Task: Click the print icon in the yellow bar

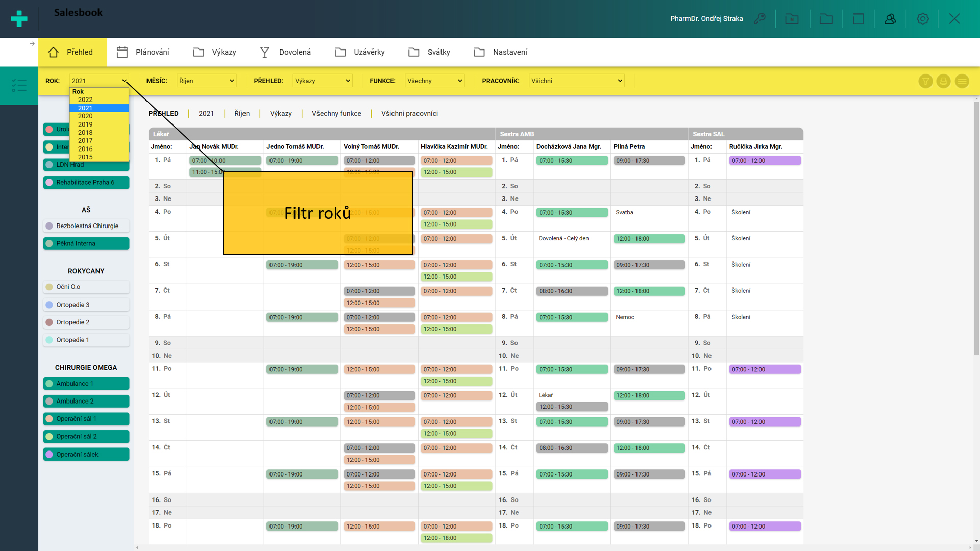Action: point(943,81)
